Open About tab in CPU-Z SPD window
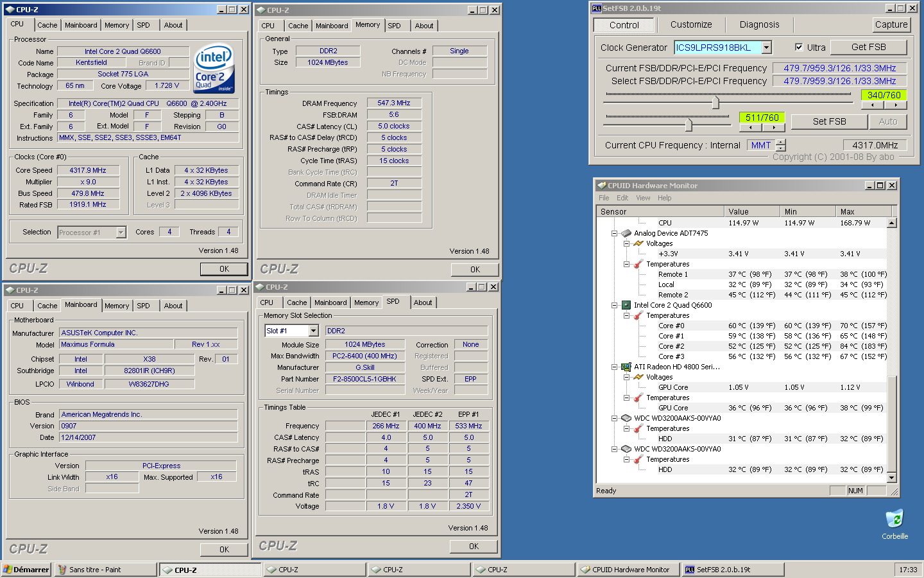The image size is (924, 578). (x=423, y=302)
